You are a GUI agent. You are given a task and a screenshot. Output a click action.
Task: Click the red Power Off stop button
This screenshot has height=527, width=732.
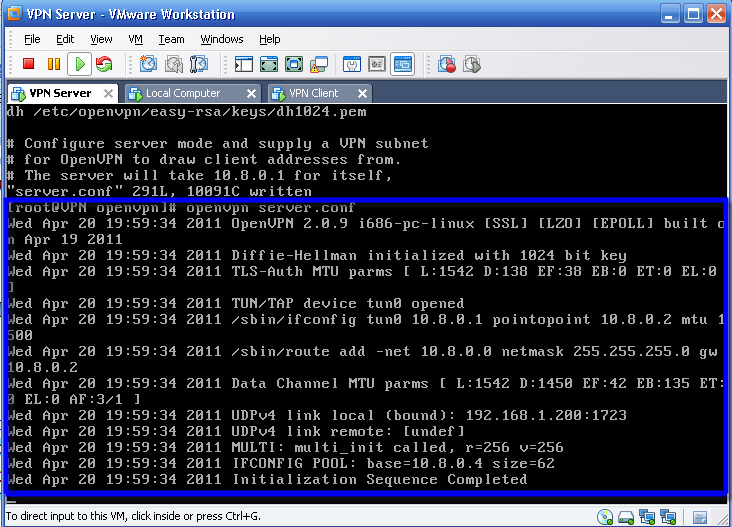click(x=28, y=64)
